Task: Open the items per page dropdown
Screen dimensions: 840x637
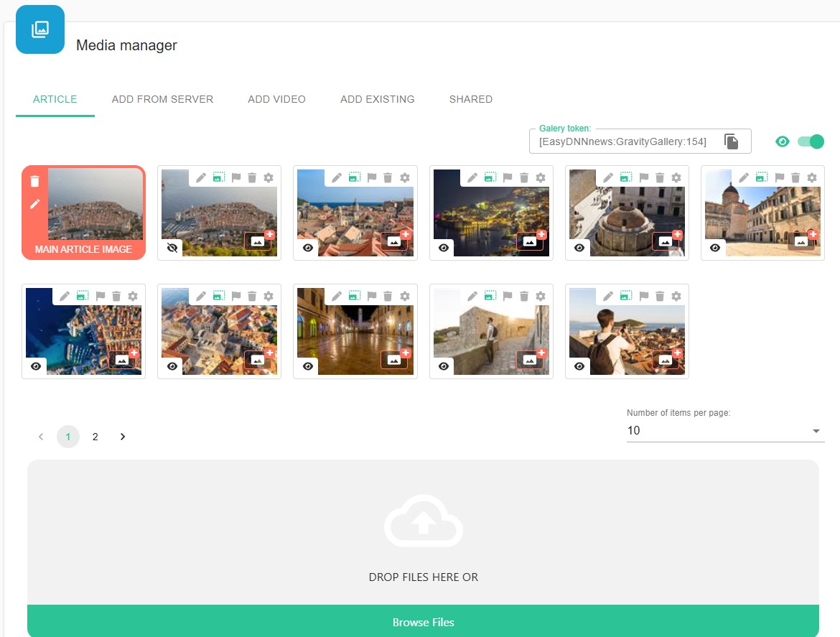Action: click(x=725, y=431)
